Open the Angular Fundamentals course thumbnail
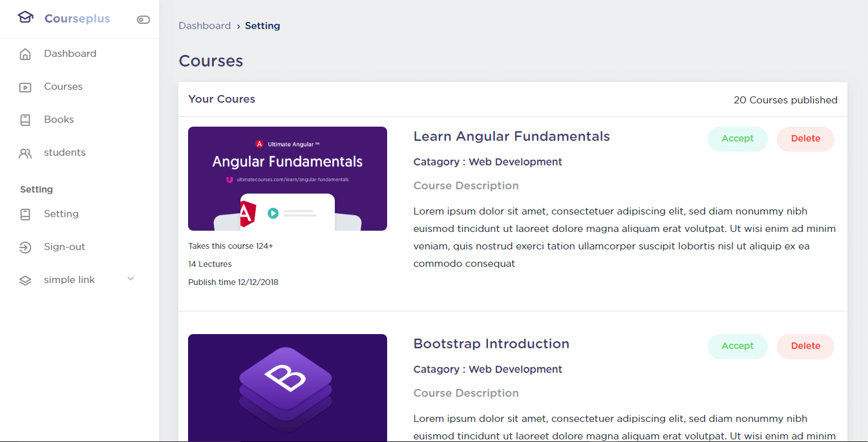The image size is (868, 442). (x=288, y=178)
